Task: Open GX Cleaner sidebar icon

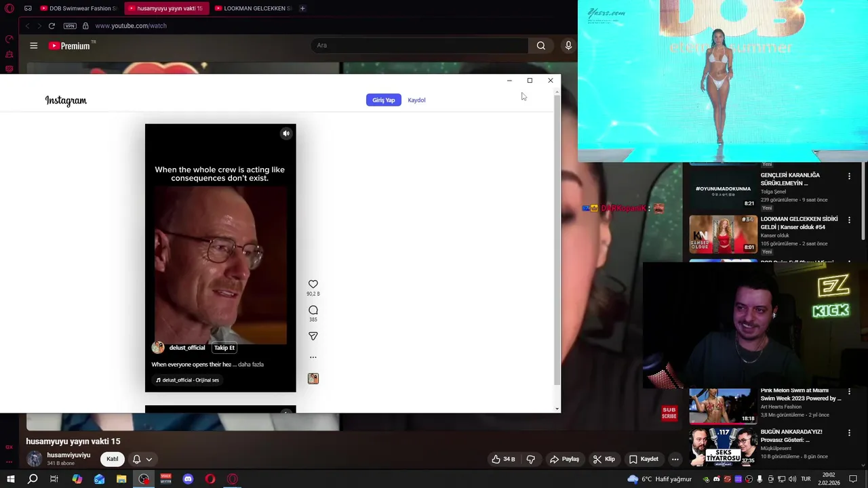Action: pos(9,54)
